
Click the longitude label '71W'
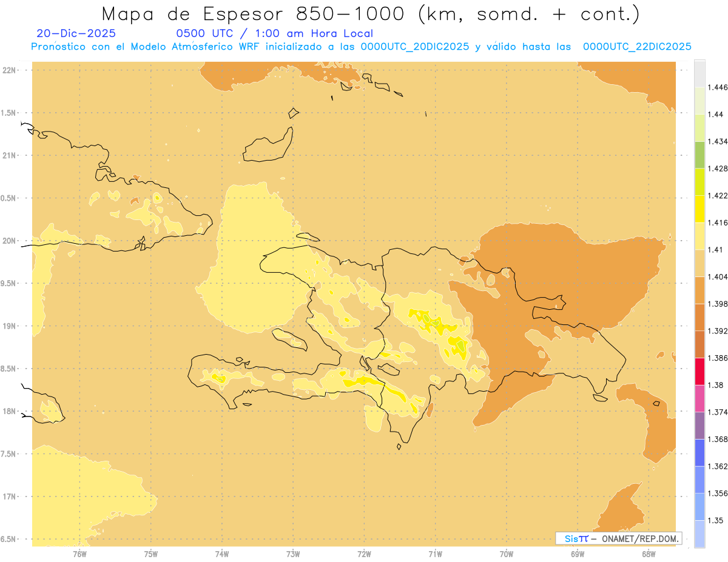point(435,554)
